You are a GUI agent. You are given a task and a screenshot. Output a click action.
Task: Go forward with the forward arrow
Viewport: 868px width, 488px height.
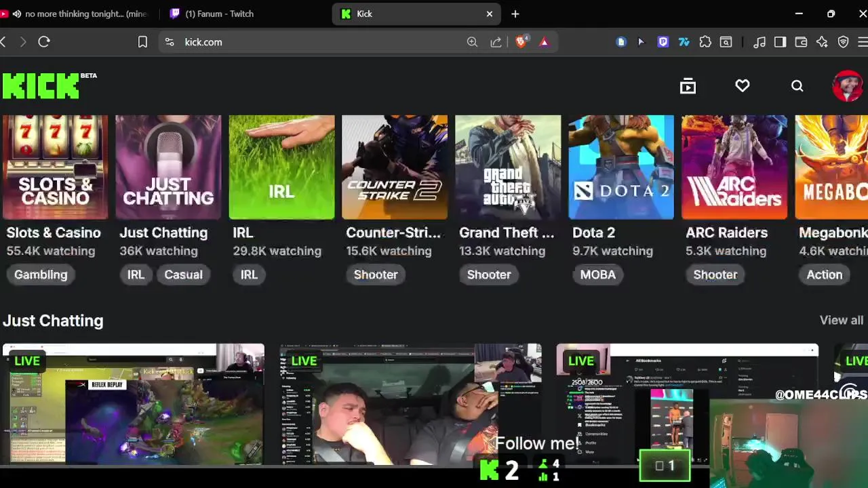coord(23,42)
